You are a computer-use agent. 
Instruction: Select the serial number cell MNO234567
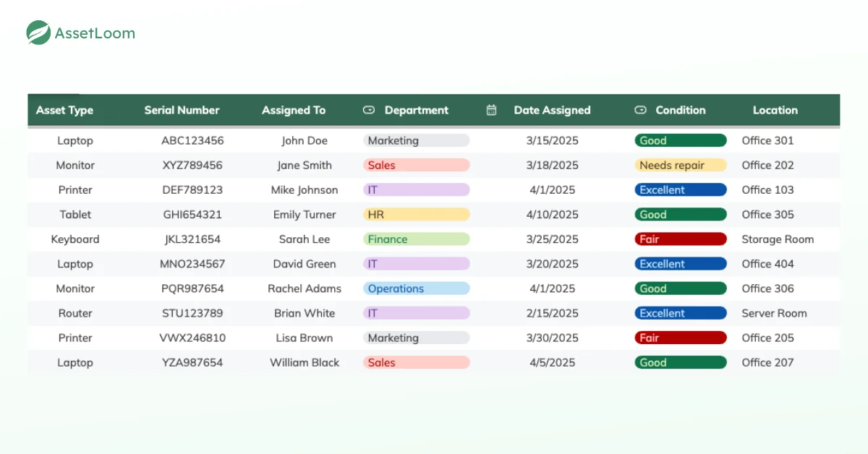pyautogui.click(x=192, y=264)
